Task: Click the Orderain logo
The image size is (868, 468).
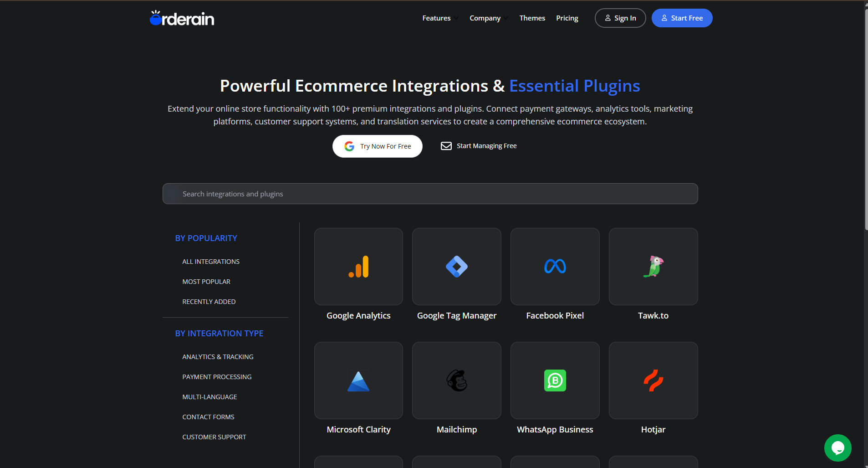Action: click(x=182, y=18)
